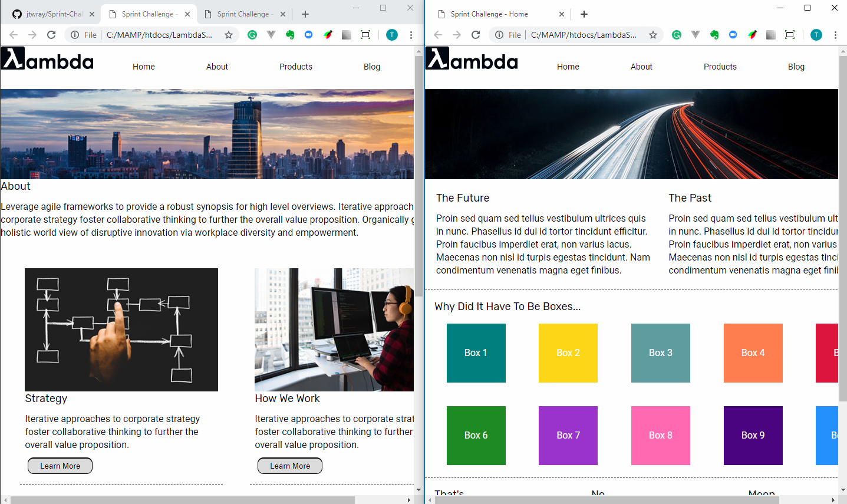Click the screenshot capture extension in left window
Image resolution: width=847 pixels, height=504 pixels.
point(365,35)
